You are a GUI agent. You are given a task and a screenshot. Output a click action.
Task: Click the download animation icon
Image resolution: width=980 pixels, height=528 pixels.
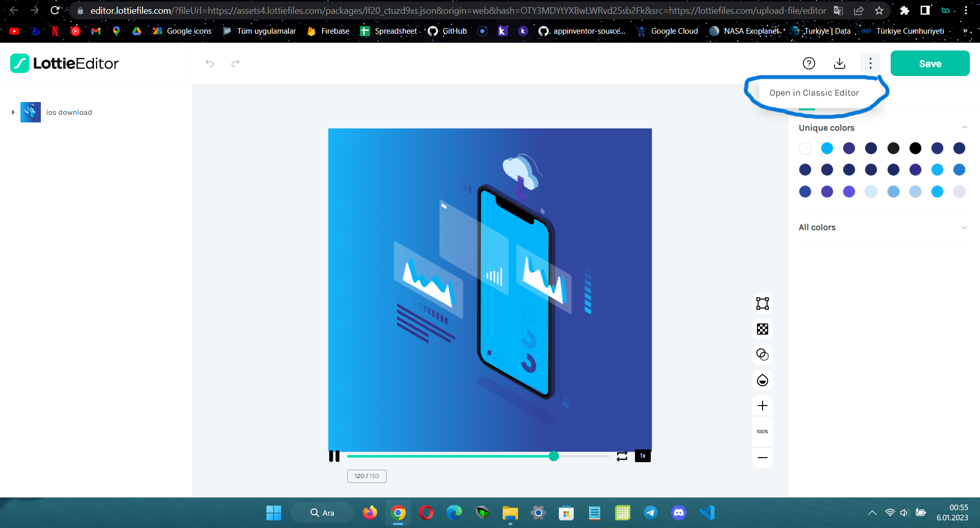[x=840, y=63]
